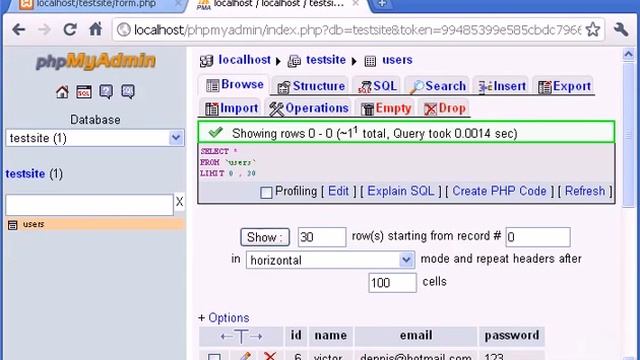
Task: Click the green success checkmark icon
Action: [216, 132]
